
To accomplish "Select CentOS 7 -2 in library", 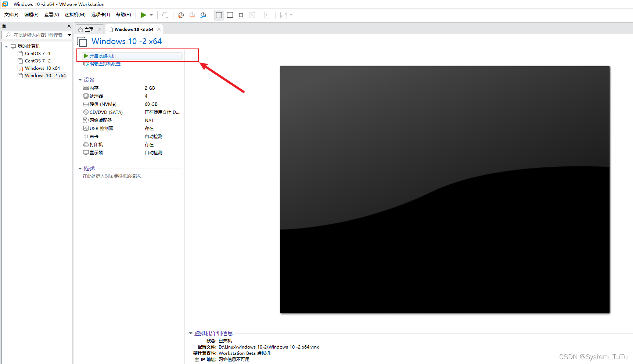I will tap(37, 61).
